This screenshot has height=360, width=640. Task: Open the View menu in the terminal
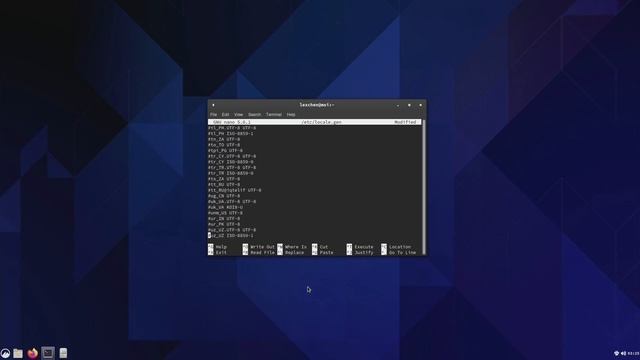[238, 115]
